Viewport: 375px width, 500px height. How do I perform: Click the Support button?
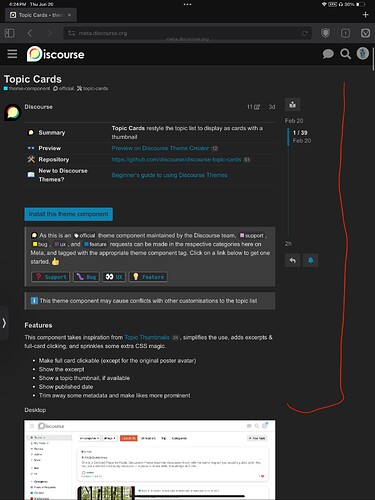tap(51, 277)
